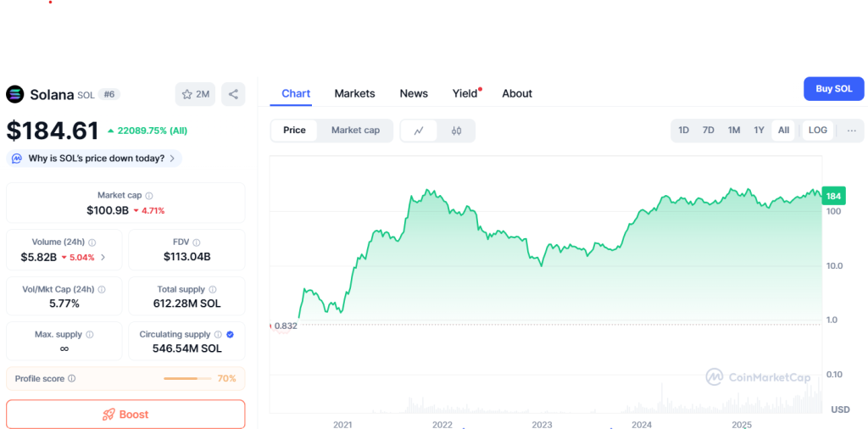Switch to the News tab
868x429 pixels.
(414, 93)
